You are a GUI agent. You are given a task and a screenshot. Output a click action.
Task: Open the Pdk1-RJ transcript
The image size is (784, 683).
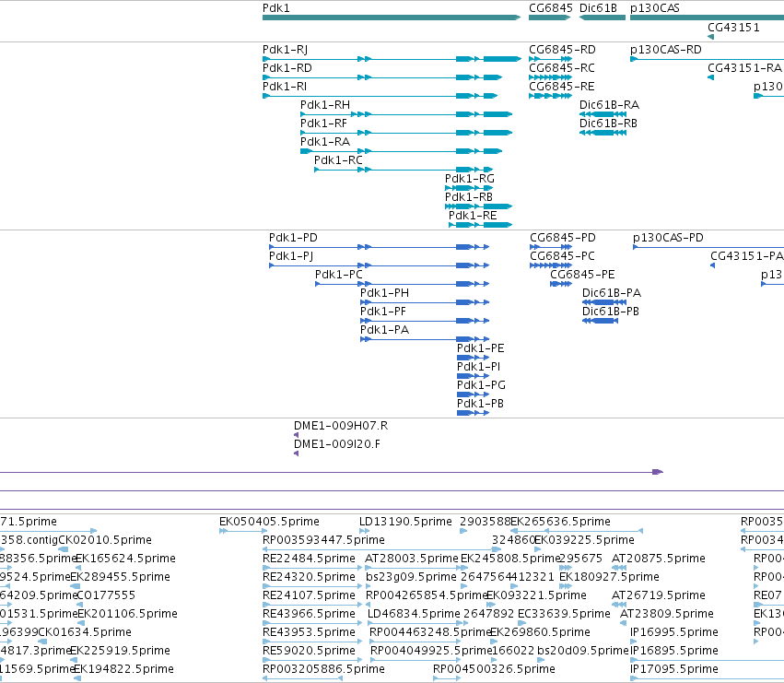click(x=392, y=59)
